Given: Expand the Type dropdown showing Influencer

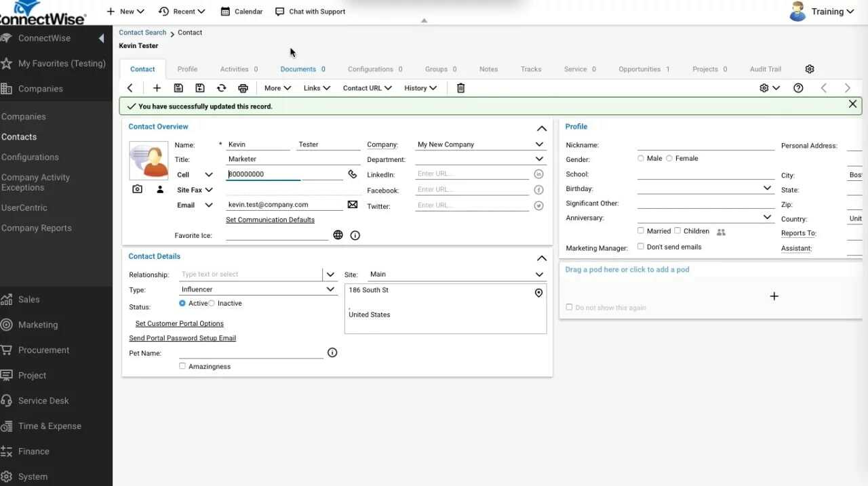Looking at the screenshot, I should click(330, 289).
